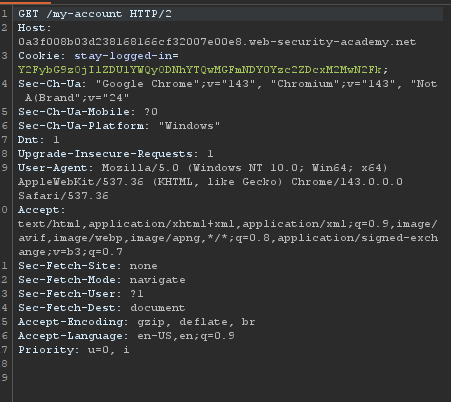Click the Sec-Fetch-Mode navigate value

(x=157, y=280)
